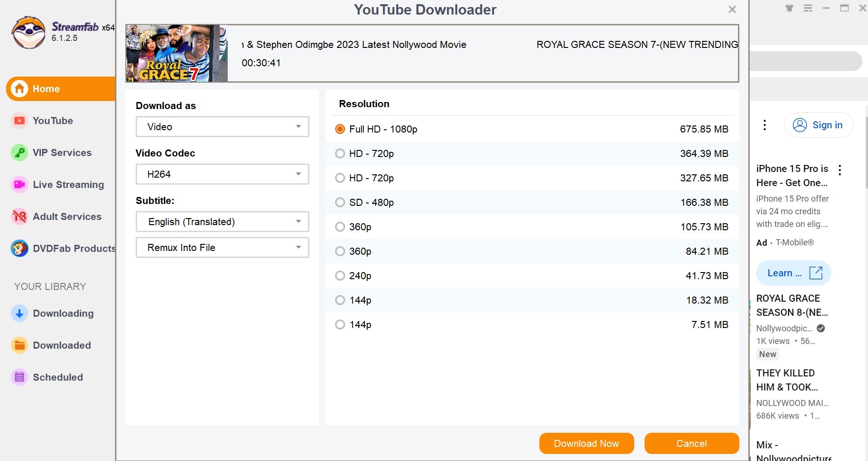Click the New badge under Season 8
The height and width of the screenshot is (461, 868).
pos(768,354)
